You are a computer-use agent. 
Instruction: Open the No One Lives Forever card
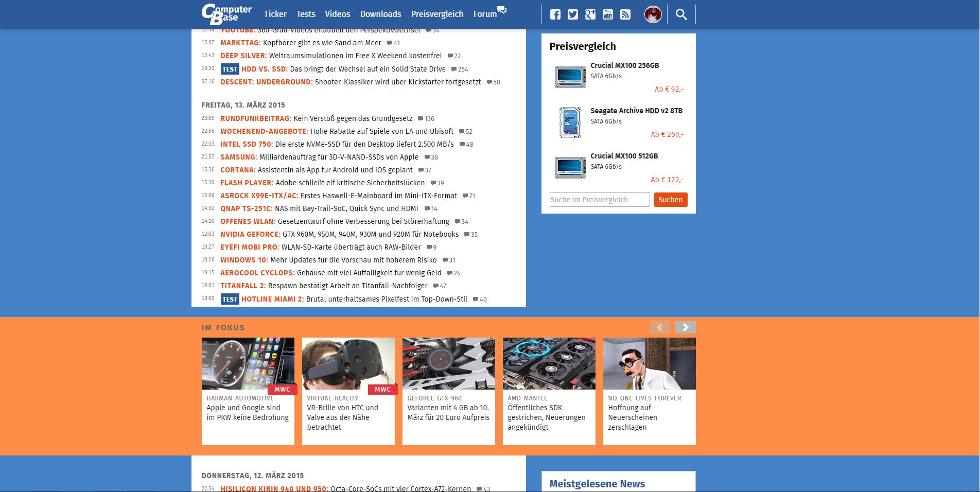650,391
